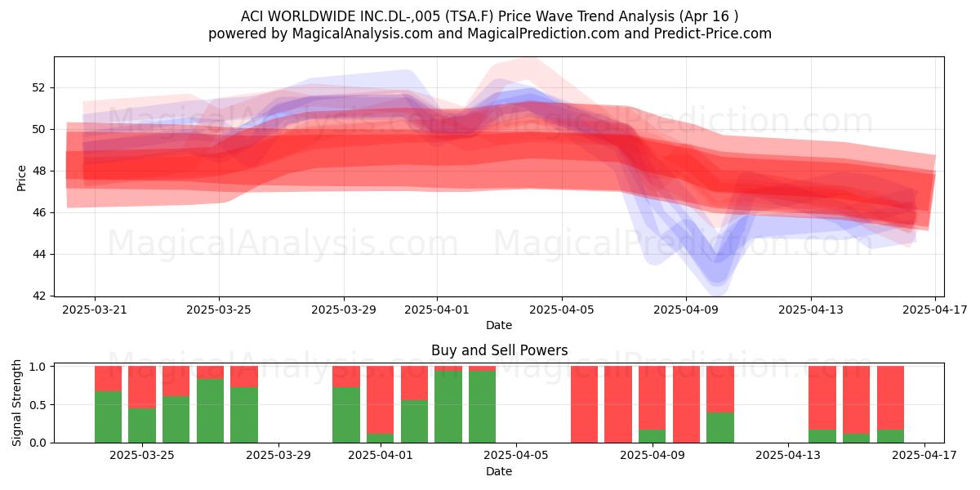Click the 2025-03-29 date label under the price chart
This screenshot has height=490, width=980.
344,310
